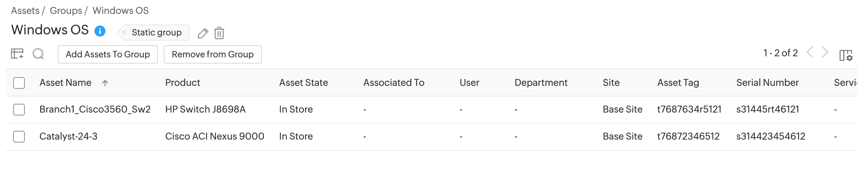The width and height of the screenshot is (868, 190).
Task: Click the pencil edit group icon
Action: [x=203, y=33]
